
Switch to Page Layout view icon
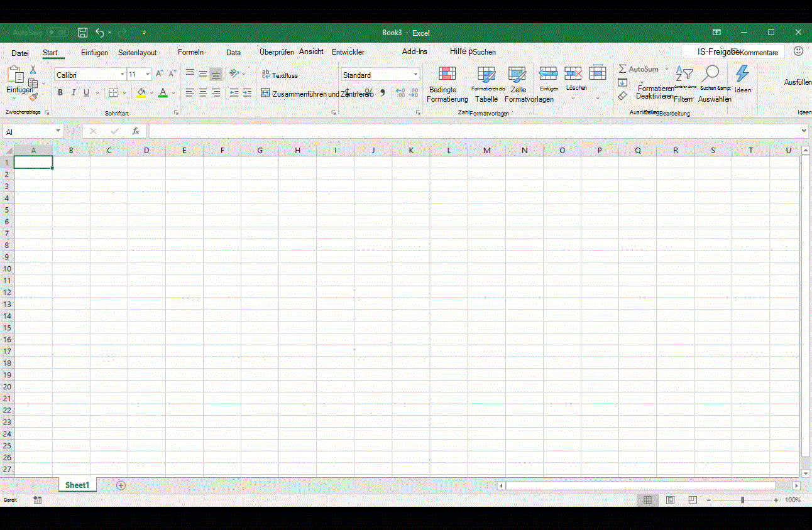tap(670, 500)
